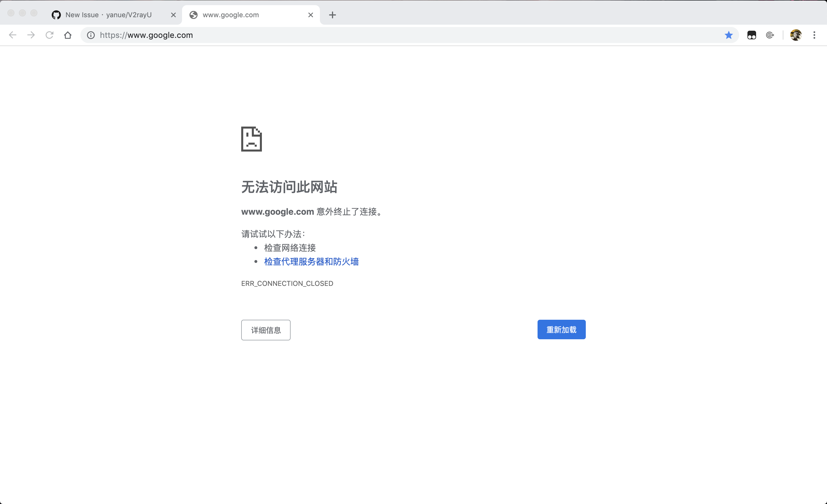Click the GitHub favicon on first tab
827x504 pixels.
tap(56, 15)
